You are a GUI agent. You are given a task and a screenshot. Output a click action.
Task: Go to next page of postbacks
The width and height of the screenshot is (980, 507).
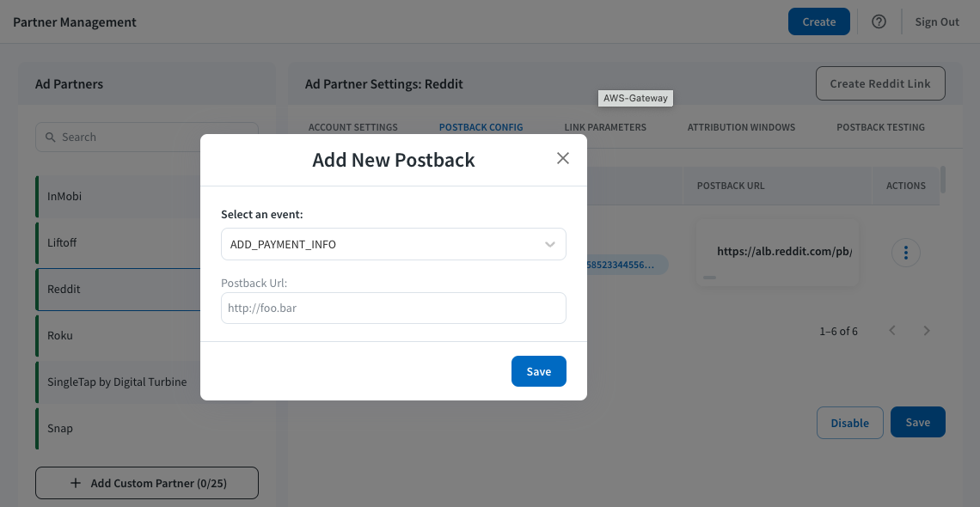927,330
